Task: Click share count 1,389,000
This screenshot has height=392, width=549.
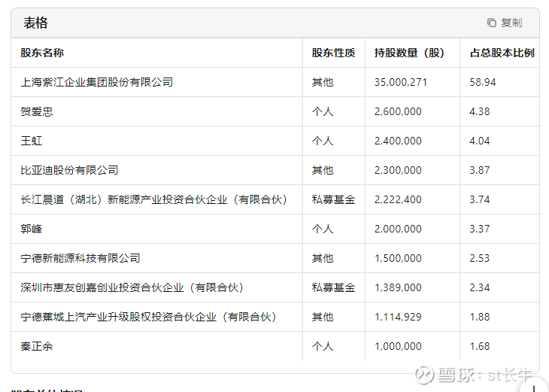Action: tap(398, 288)
